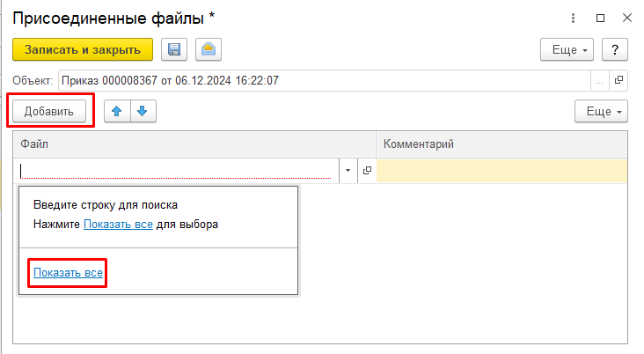Click Показать все link at popup bottom
Viewport: 644px width, 354px height.
(x=69, y=274)
